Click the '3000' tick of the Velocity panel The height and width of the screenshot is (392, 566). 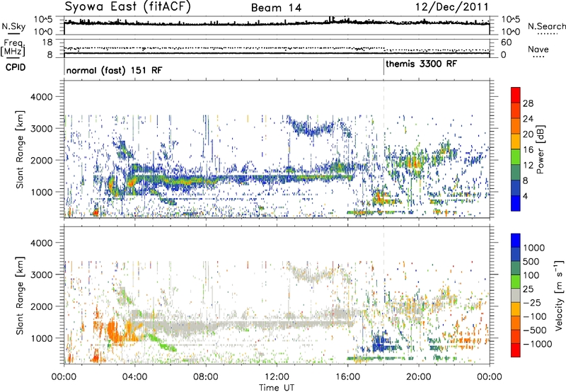point(42,275)
